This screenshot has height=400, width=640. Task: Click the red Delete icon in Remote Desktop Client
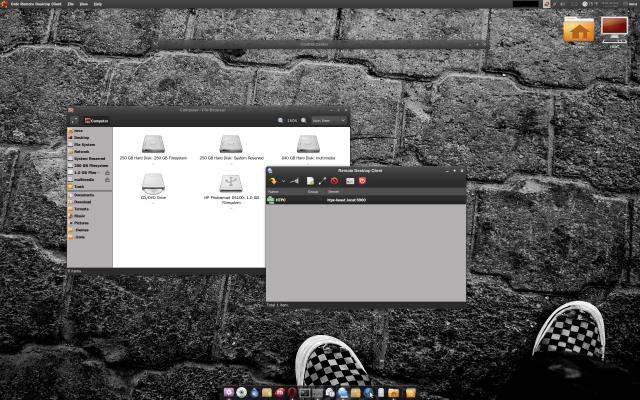pos(335,181)
